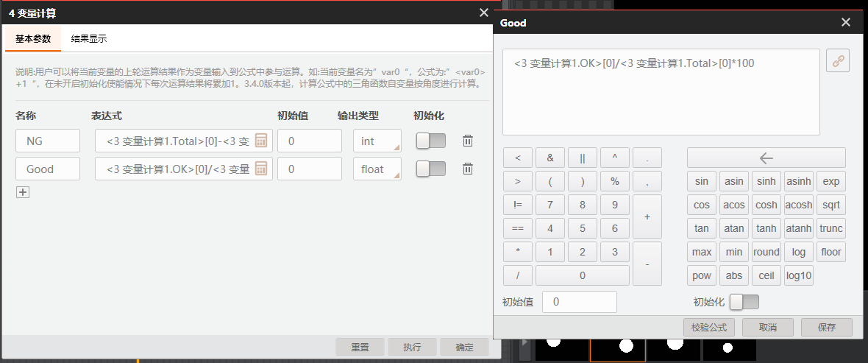868x363 pixels.
Task: Click the 初始值 field in editor
Action: pos(579,302)
